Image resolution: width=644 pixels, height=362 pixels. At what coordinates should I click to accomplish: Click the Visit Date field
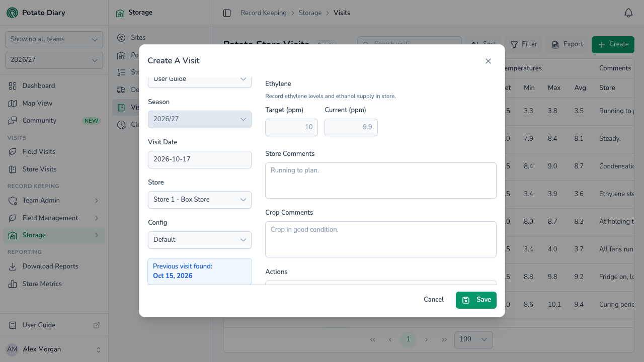[x=200, y=159]
